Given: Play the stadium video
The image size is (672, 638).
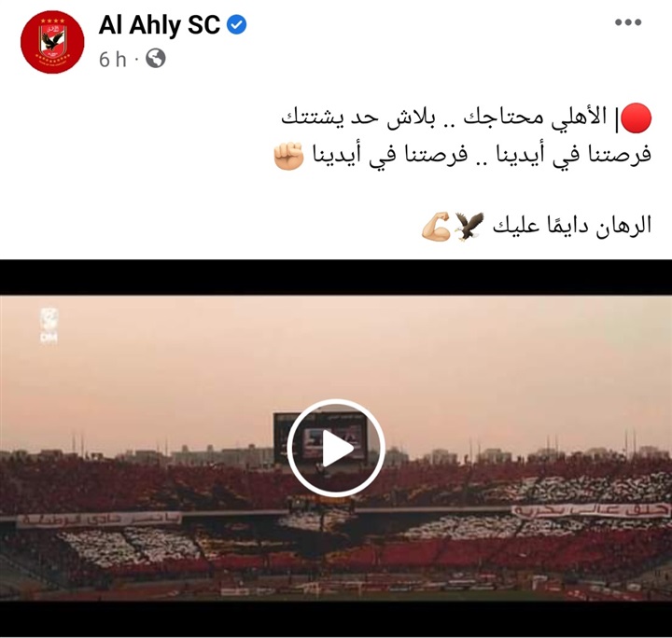Looking at the screenshot, I should 336,448.
